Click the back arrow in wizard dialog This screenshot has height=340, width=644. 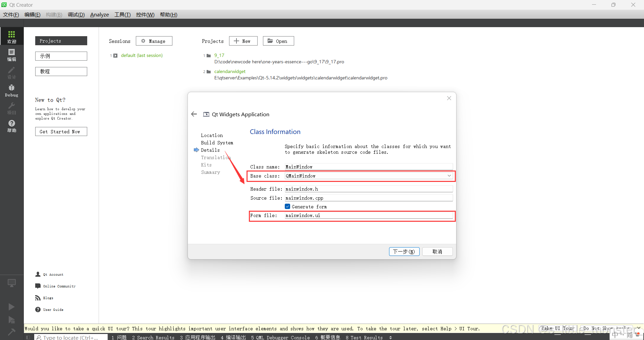point(194,114)
